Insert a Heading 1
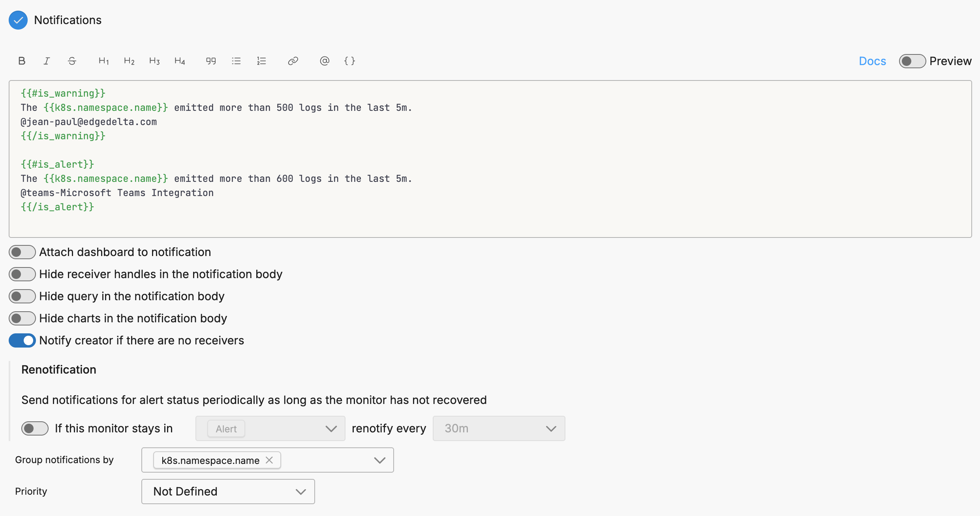Viewport: 980px width, 516px height. [x=103, y=61]
